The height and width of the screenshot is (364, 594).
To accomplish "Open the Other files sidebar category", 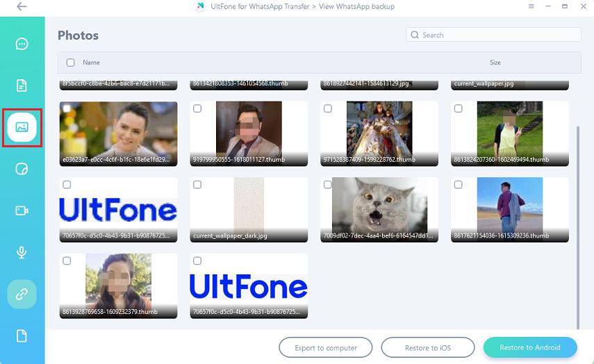I will point(22,336).
